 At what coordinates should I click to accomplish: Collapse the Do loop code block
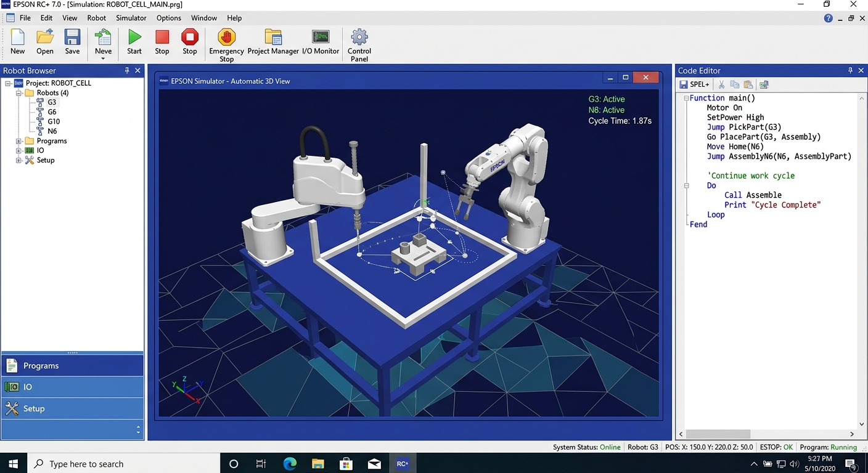tap(686, 185)
